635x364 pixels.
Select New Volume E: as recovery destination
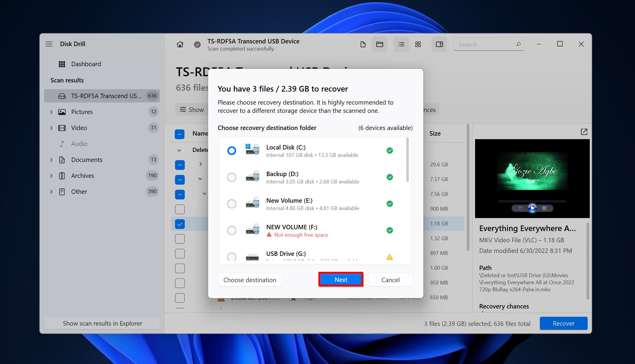pyautogui.click(x=231, y=204)
